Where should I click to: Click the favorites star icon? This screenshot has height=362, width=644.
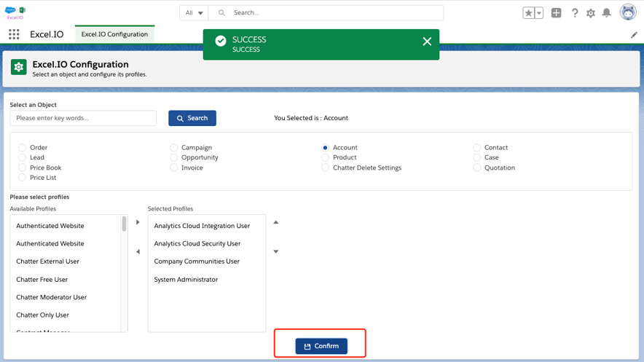(528, 12)
